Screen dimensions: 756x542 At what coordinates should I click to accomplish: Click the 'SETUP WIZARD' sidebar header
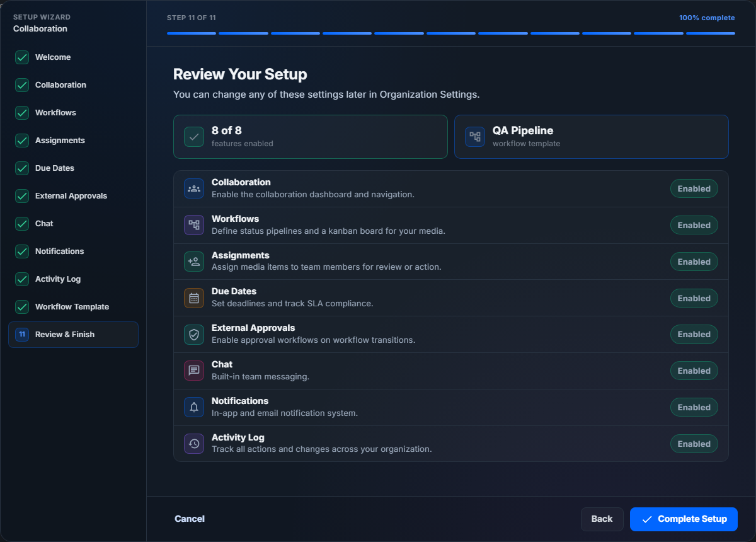pos(42,17)
